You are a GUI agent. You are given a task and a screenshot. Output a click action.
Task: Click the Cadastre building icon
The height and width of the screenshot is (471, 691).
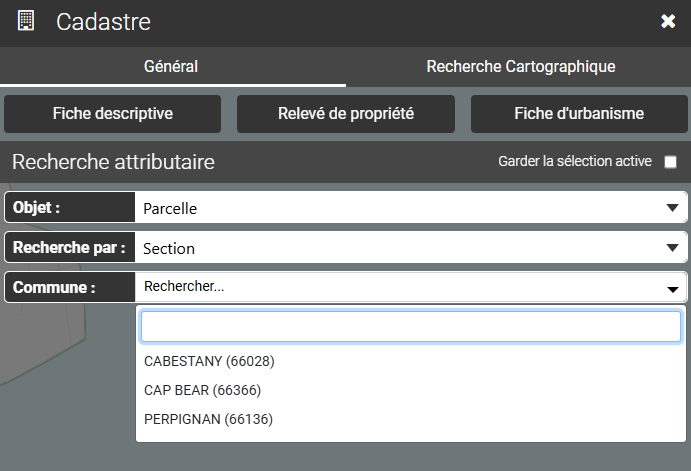click(x=27, y=21)
